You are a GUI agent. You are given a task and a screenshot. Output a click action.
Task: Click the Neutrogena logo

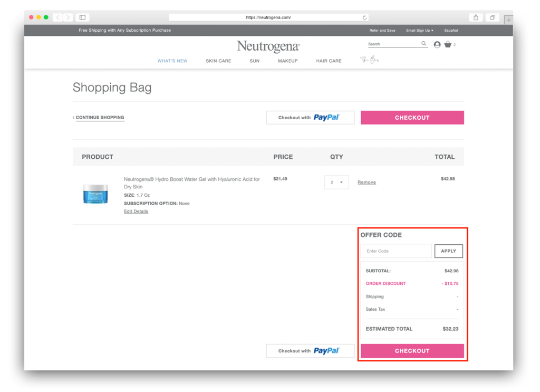(x=268, y=46)
